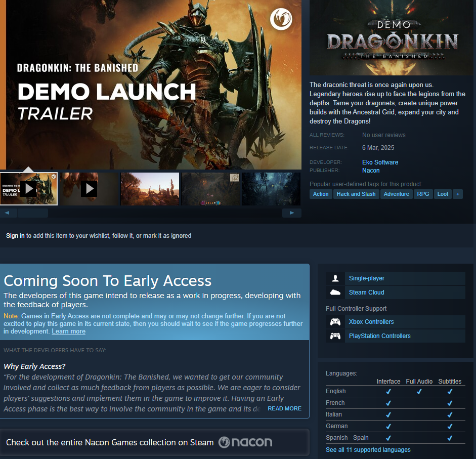Click the Spanish - Spain Interface checkmark
Viewport: 476px width, 459px height.
pyautogui.click(x=388, y=438)
